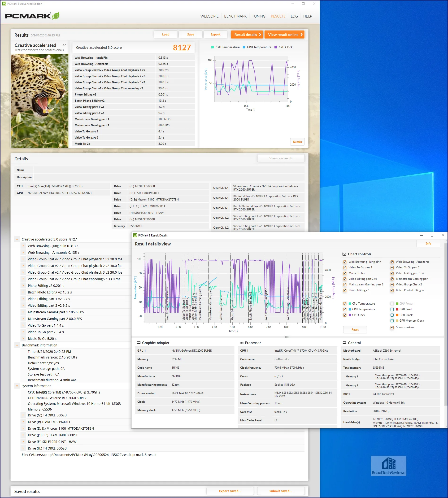The image size is (448, 498).
Task: Click the PCMark 8 title bar app icon
Action: click(4, 4)
